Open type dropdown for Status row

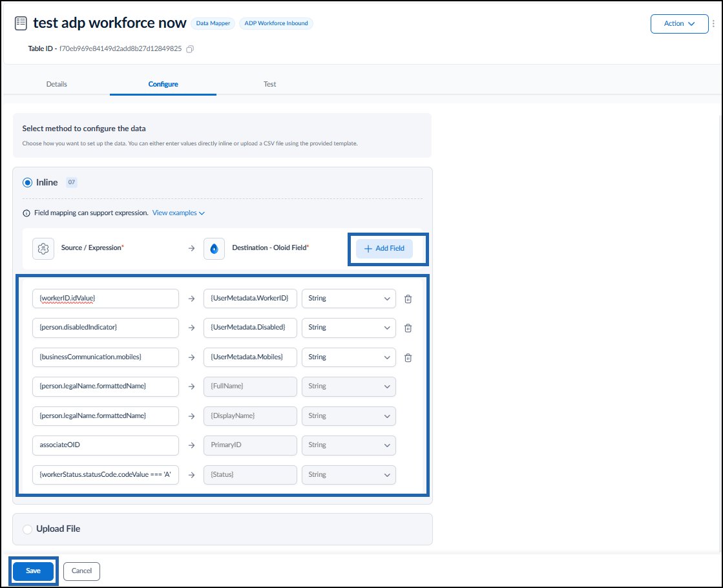tap(349, 474)
